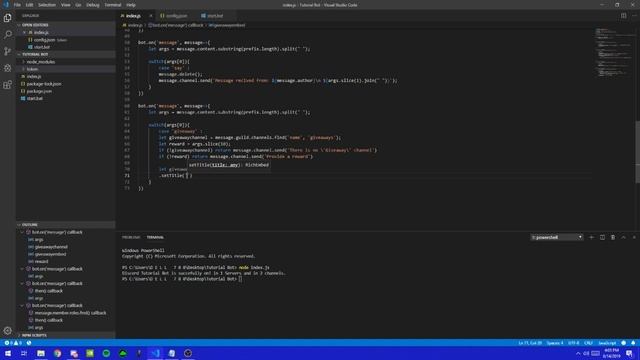The width and height of the screenshot is (640, 360).
Task: Open the Debug view in activity bar
Action: coord(7,68)
